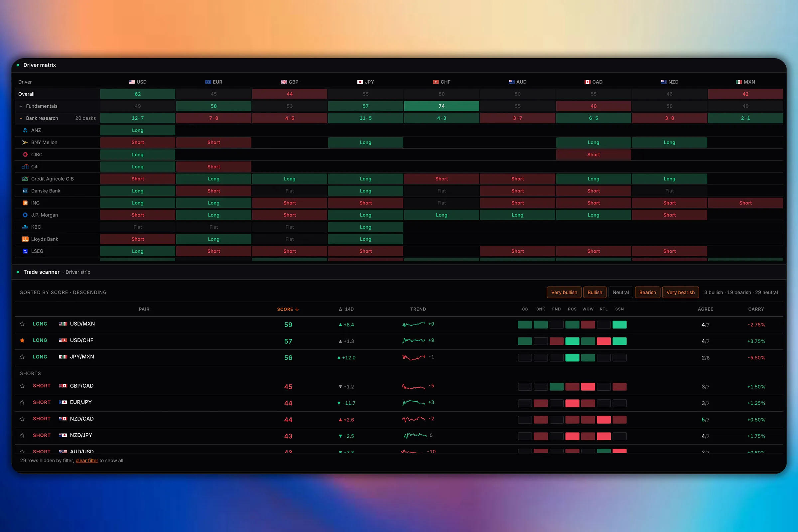Click the J.P. Morgan logo icon
Screen dimensions: 798x532
coord(25,215)
